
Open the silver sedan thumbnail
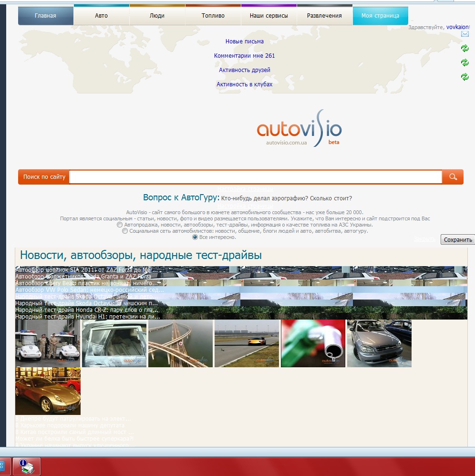point(380,343)
